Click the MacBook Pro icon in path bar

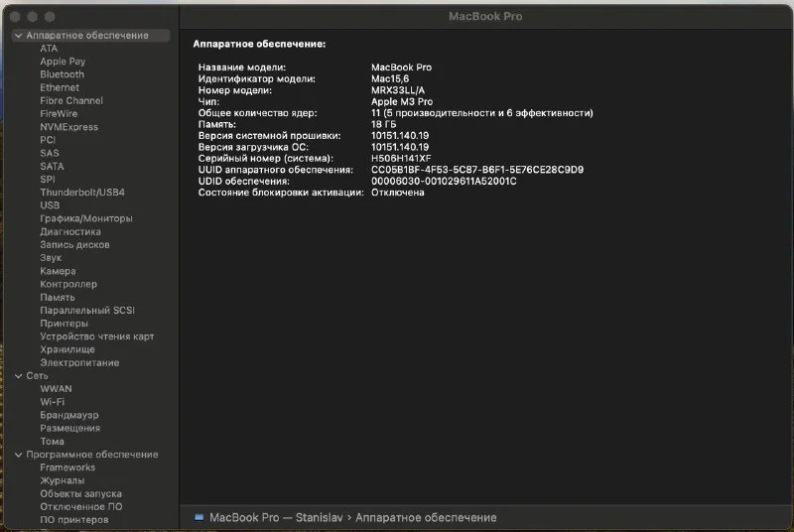pos(199,517)
